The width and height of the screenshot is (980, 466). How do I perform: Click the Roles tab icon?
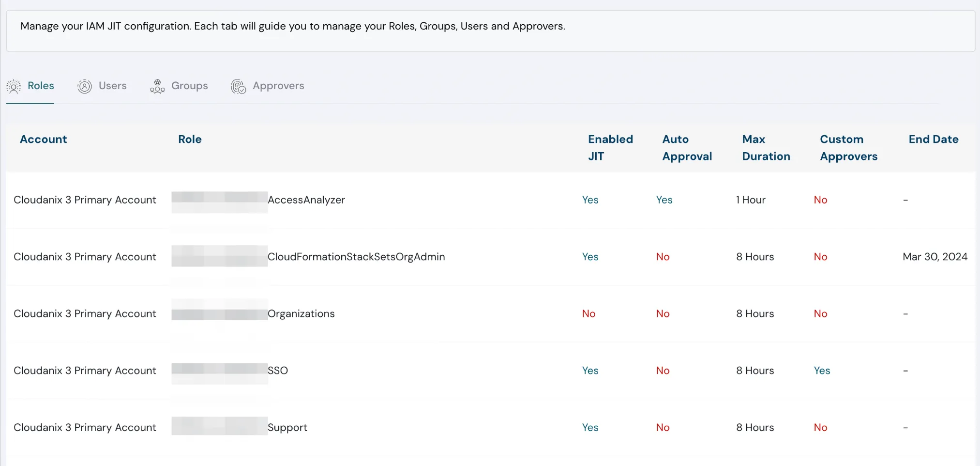(x=14, y=86)
